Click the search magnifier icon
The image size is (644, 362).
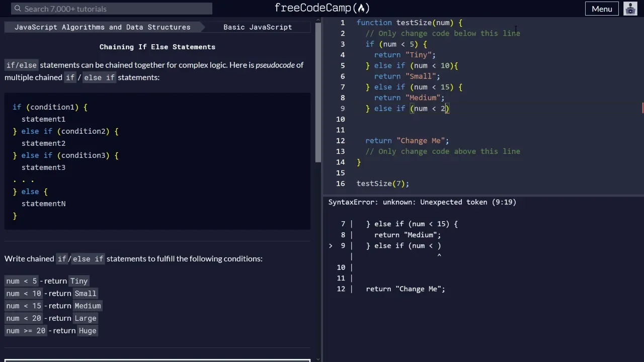click(x=18, y=9)
